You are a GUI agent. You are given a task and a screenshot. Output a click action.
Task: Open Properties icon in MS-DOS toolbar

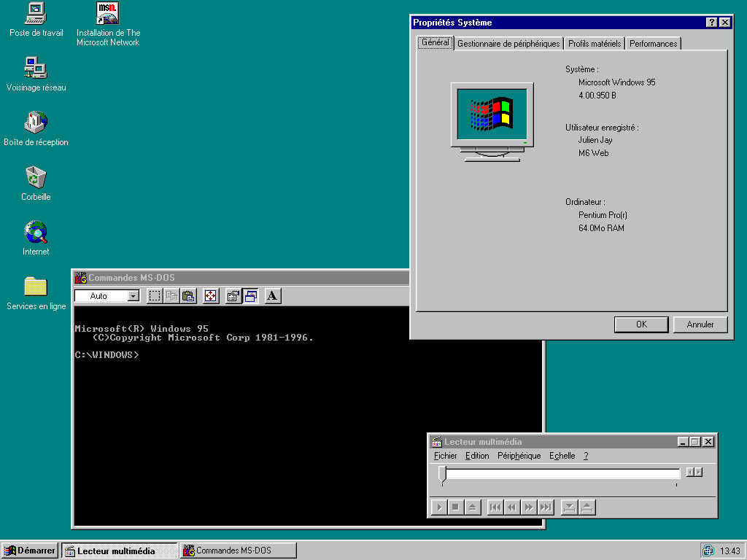(233, 296)
